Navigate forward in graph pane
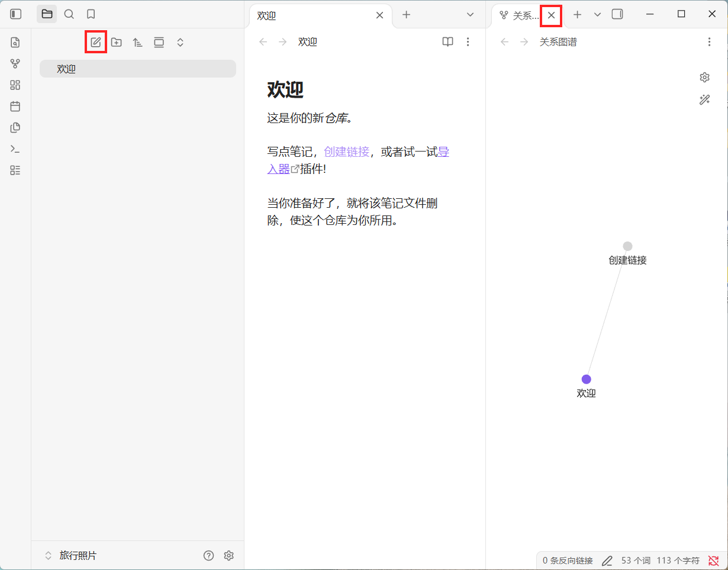The width and height of the screenshot is (728, 570). coord(524,42)
